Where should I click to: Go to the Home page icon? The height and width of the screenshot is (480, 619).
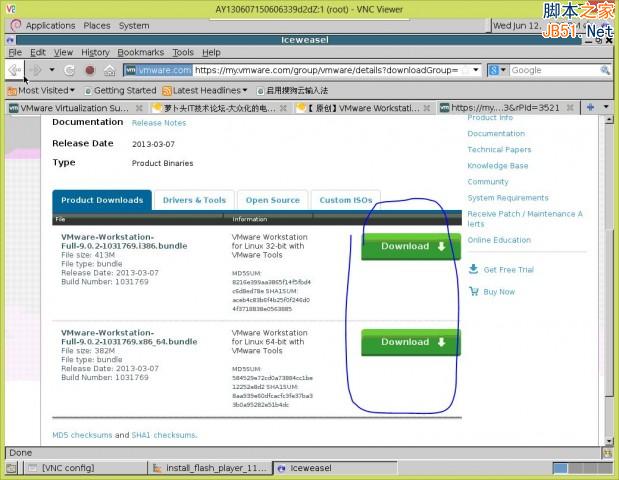(x=110, y=71)
